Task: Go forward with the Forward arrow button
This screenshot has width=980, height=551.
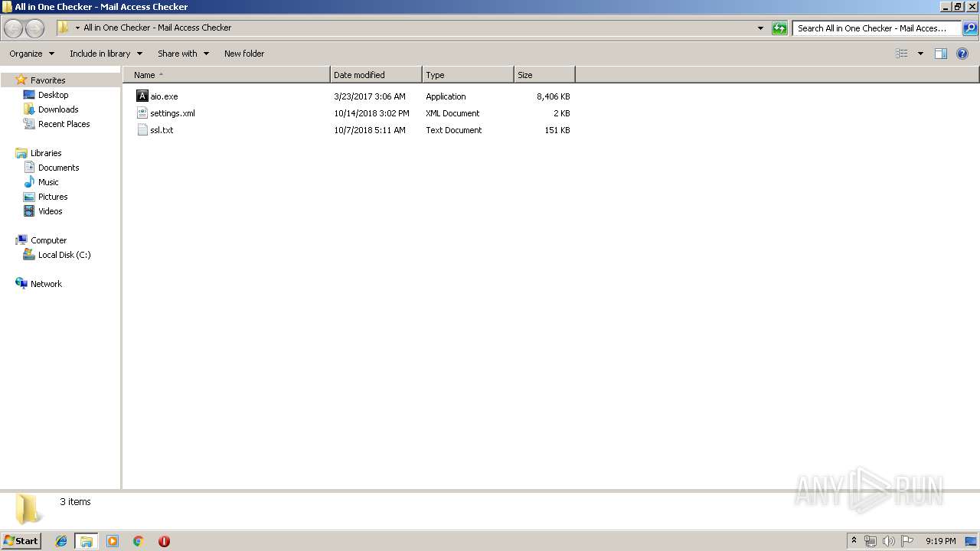Action: [x=35, y=28]
